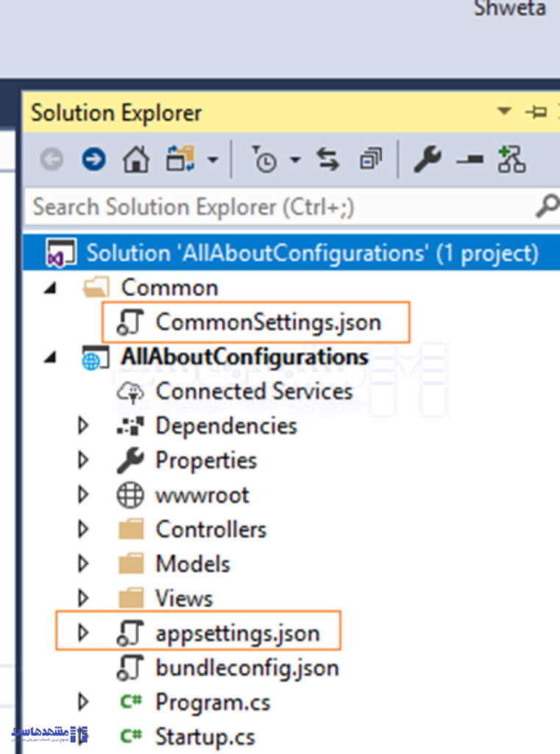The image size is (560, 754).
Task: Click the Collapse All toolbar icon
Action: 369,159
